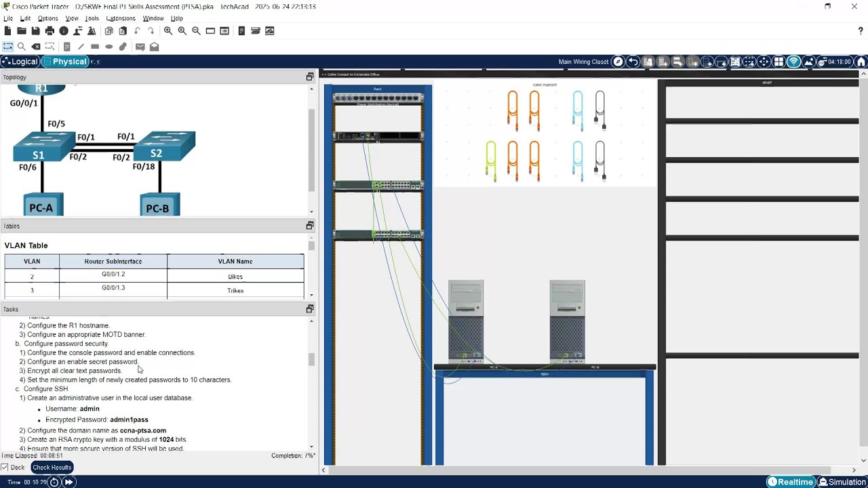Image resolution: width=868 pixels, height=488 pixels.
Task: Undock the Tables panel
Action: click(310, 226)
